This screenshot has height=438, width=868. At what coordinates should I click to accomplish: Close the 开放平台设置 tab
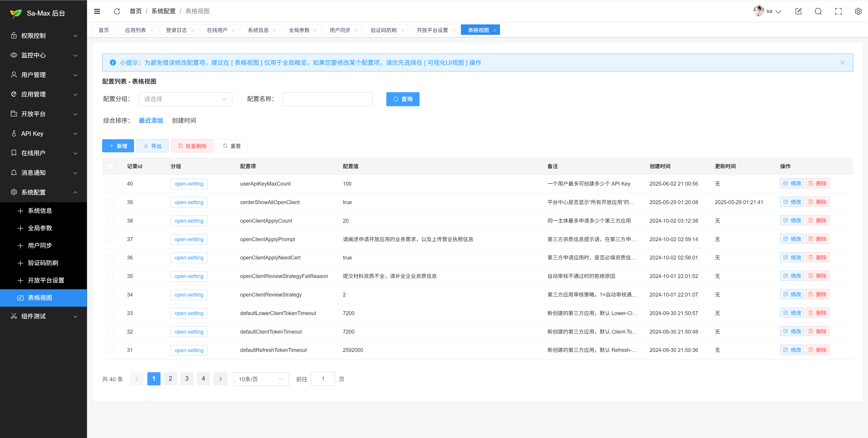[453, 30]
